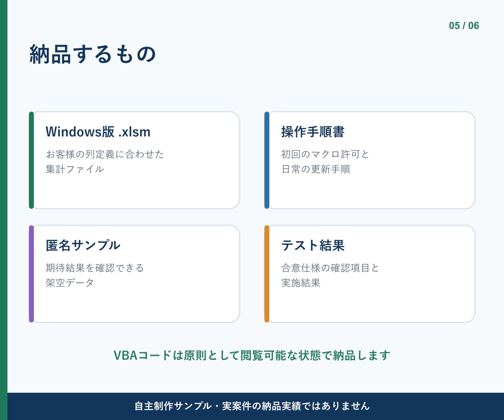Click the footer disclaimer 自主制作サンプル

(252, 406)
